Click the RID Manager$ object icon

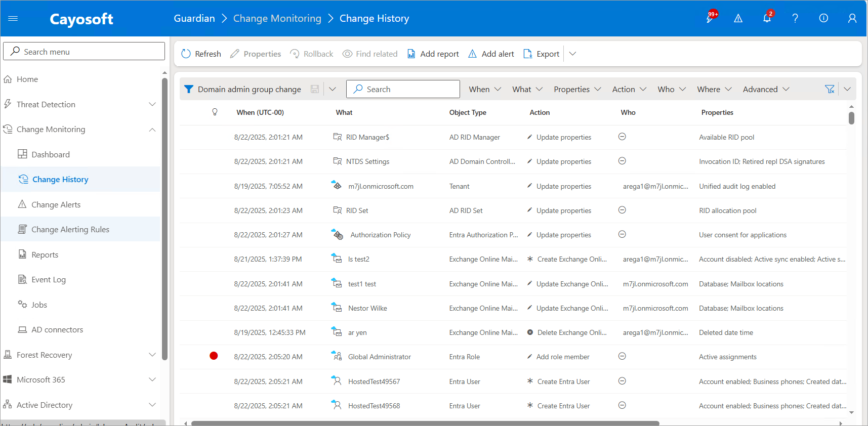click(338, 137)
